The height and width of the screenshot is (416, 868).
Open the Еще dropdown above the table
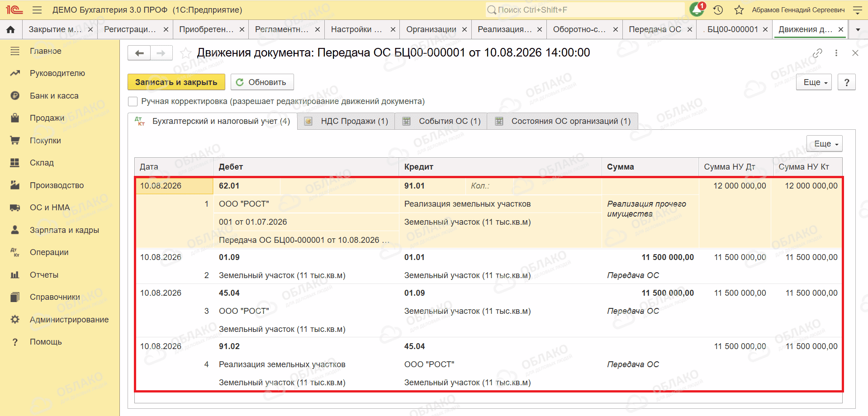(825, 144)
